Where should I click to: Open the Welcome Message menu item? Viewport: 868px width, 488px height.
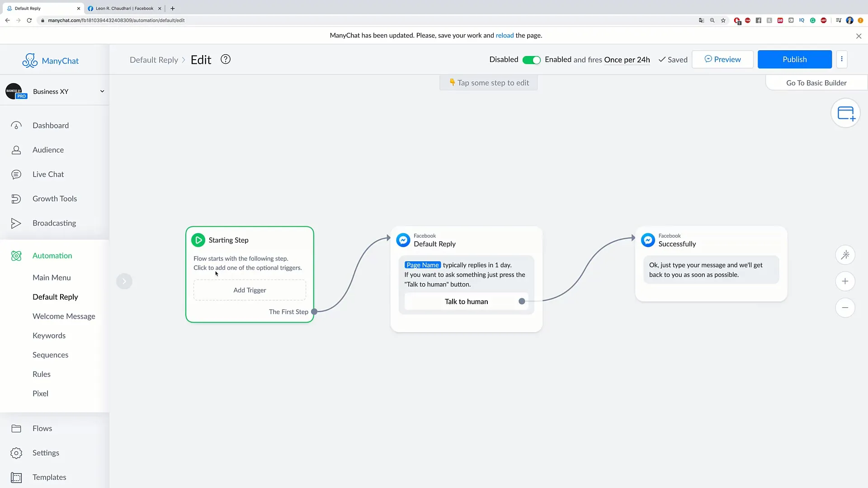[64, 316]
